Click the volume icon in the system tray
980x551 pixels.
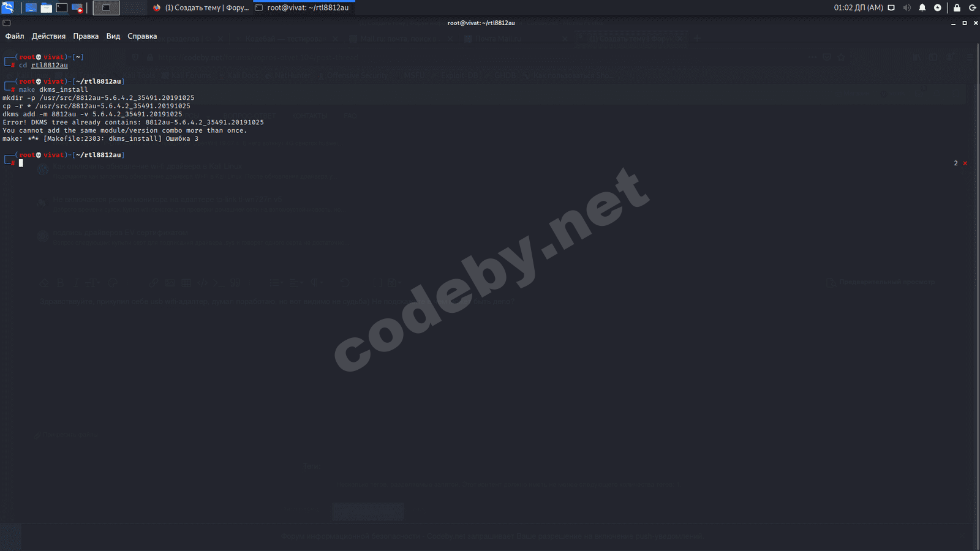click(x=907, y=7)
